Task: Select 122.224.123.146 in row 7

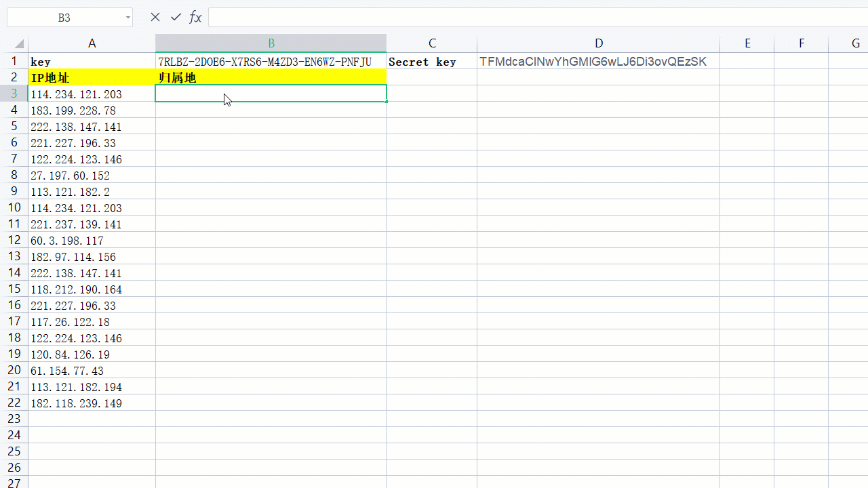Action: pos(92,159)
